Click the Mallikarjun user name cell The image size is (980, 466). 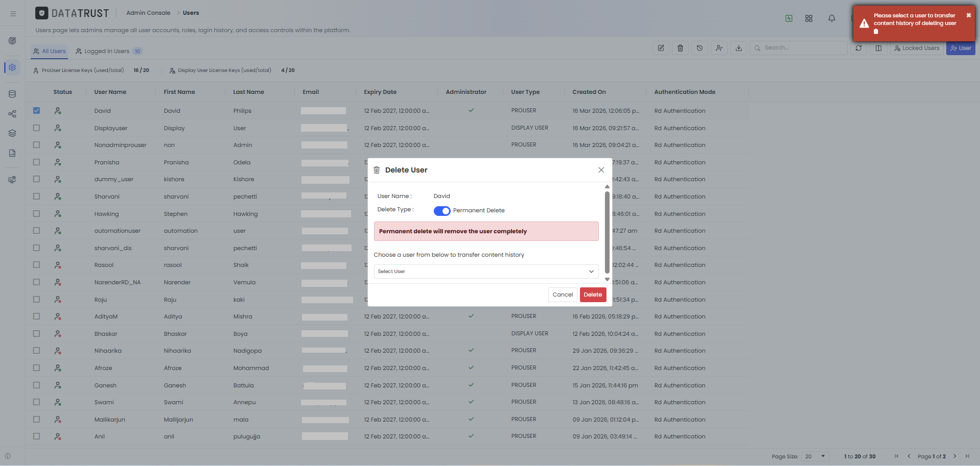pos(109,420)
